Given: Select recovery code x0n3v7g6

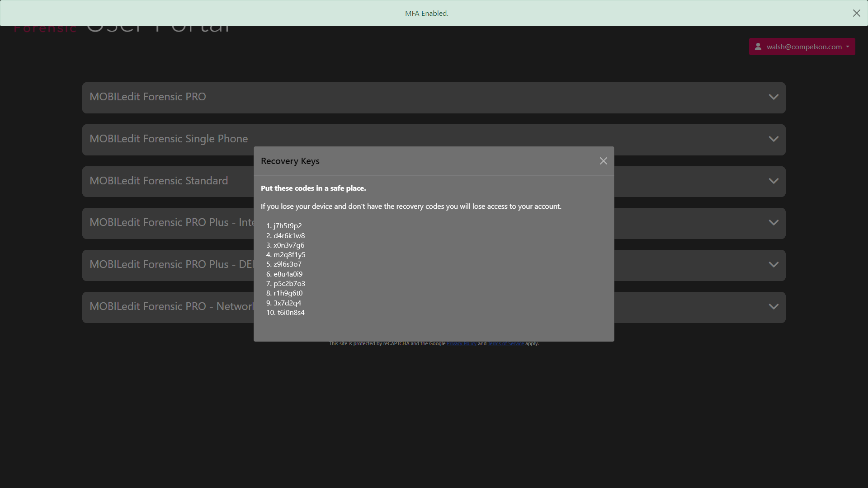Looking at the screenshot, I should (289, 245).
